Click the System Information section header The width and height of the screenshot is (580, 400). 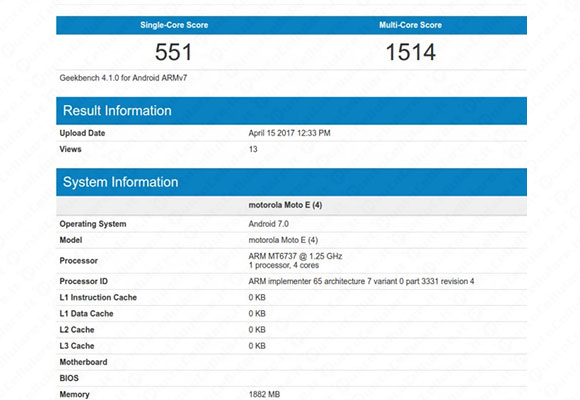point(291,182)
